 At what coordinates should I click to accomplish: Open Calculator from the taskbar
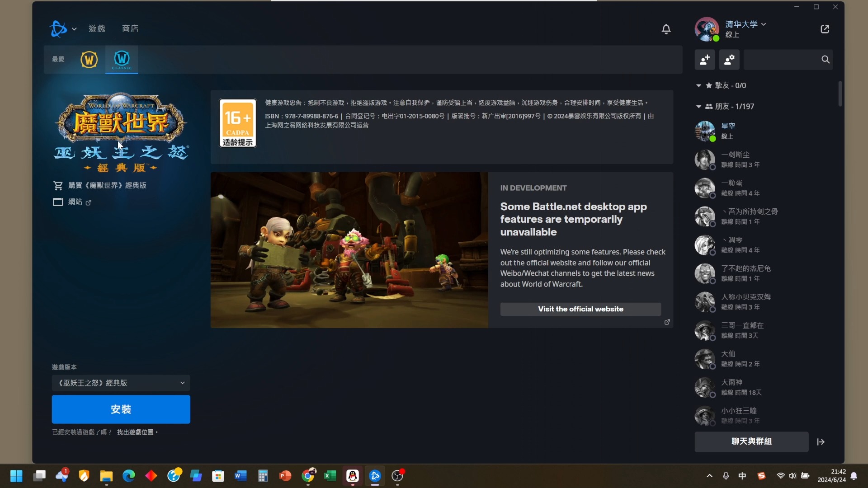(263, 476)
